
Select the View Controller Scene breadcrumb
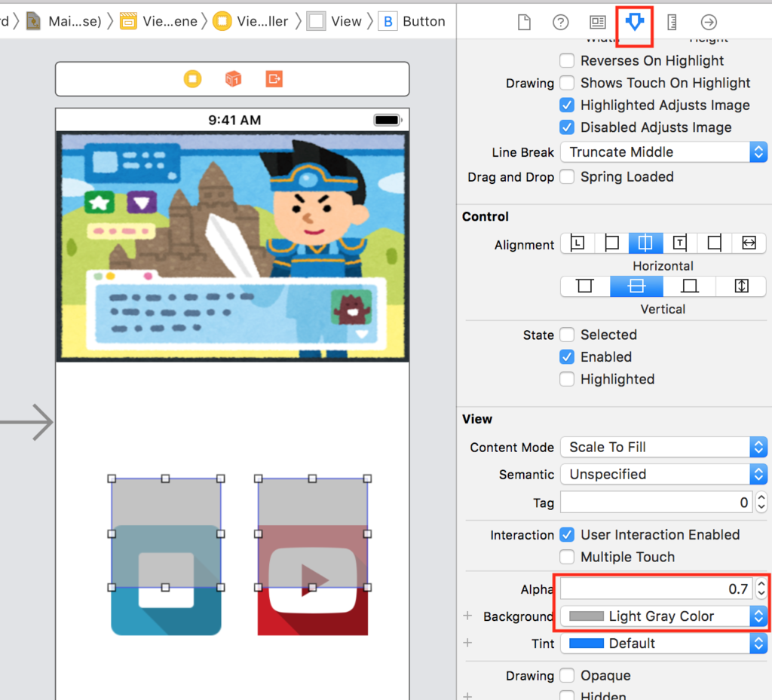pyautogui.click(x=158, y=21)
